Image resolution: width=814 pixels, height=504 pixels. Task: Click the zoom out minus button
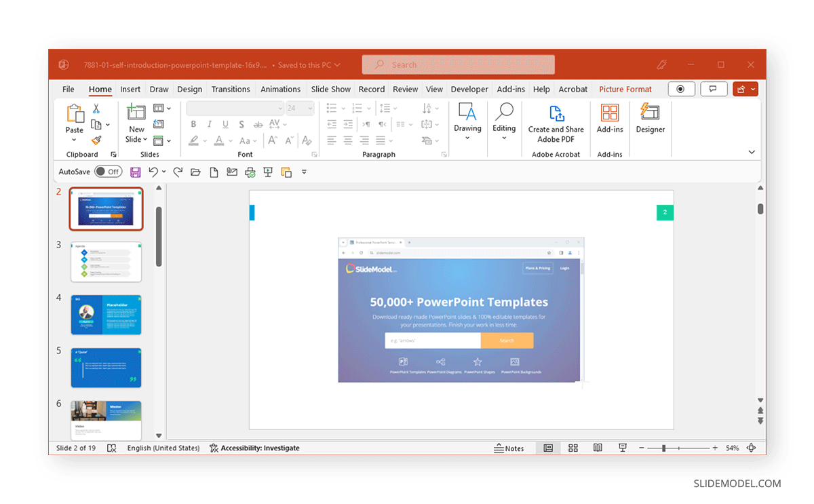[x=641, y=448]
